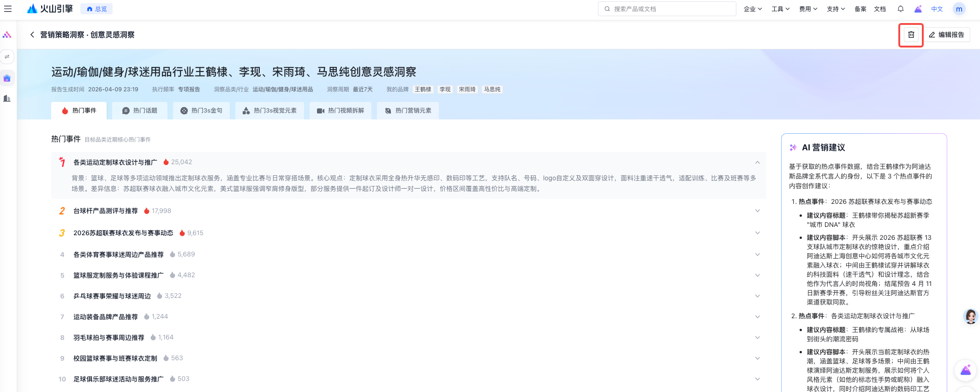Click the 宋雨琦 brand tag
This screenshot has width=980, height=392.
tap(467, 89)
